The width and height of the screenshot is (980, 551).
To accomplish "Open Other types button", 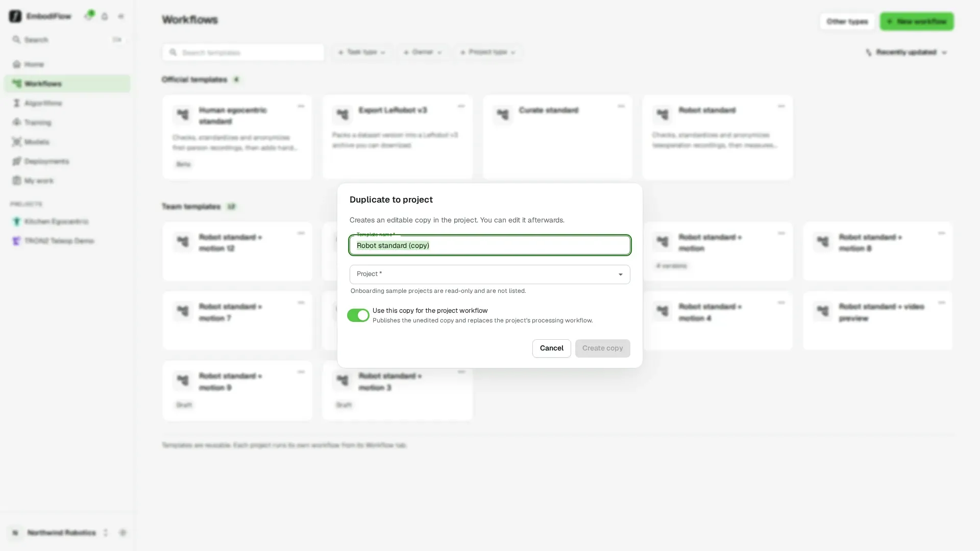I will pyautogui.click(x=847, y=21).
